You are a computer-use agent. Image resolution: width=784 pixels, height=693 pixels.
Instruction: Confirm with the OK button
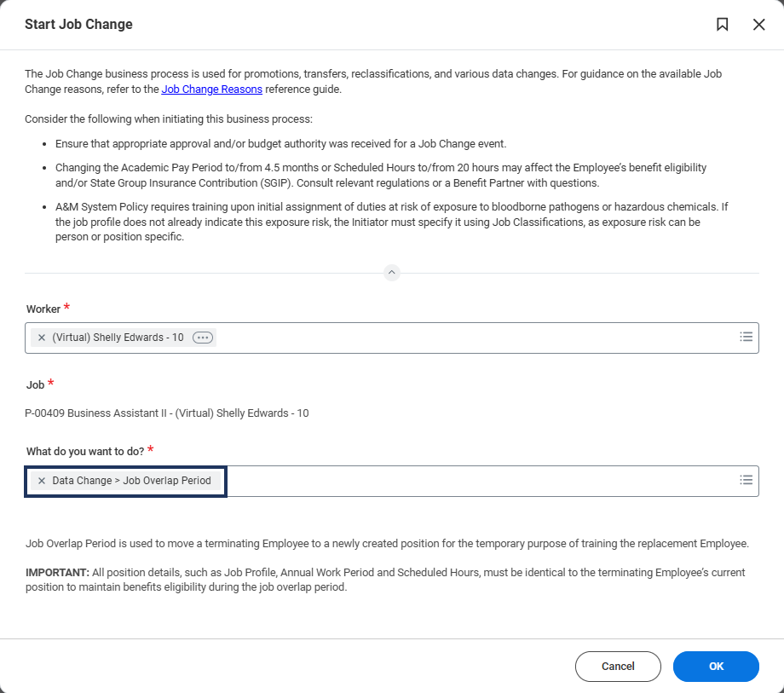click(x=716, y=667)
